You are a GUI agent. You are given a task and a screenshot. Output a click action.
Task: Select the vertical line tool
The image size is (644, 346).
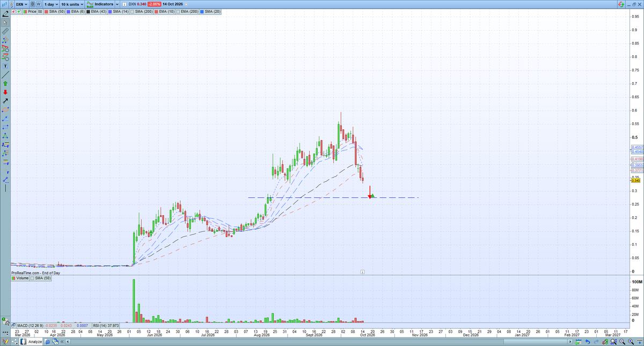5,187
